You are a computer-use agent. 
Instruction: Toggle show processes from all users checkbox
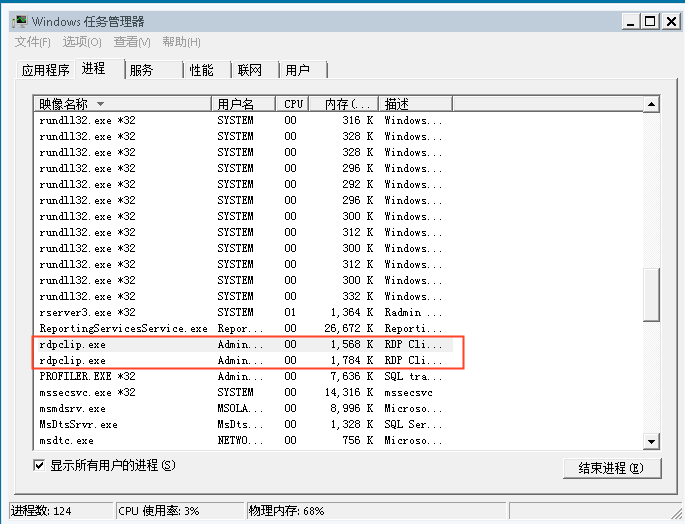click(x=40, y=465)
